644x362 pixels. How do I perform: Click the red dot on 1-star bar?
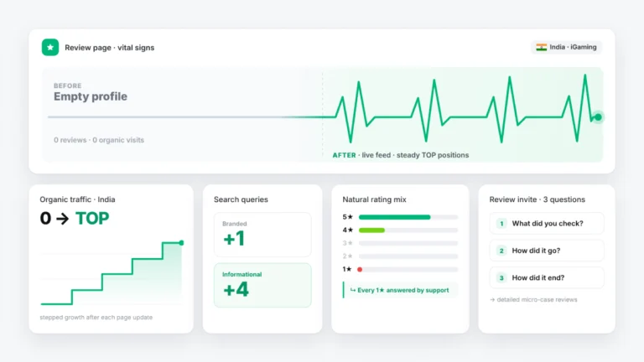point(360,270)
